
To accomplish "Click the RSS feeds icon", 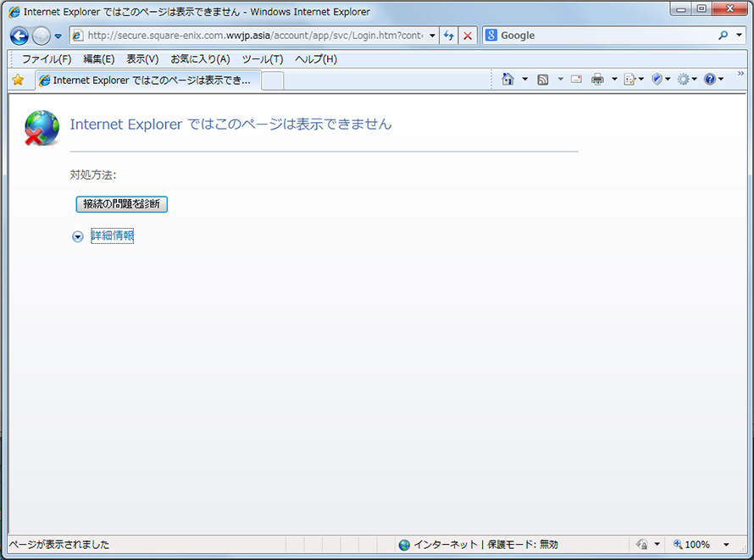I will click(x=543, y=80).
